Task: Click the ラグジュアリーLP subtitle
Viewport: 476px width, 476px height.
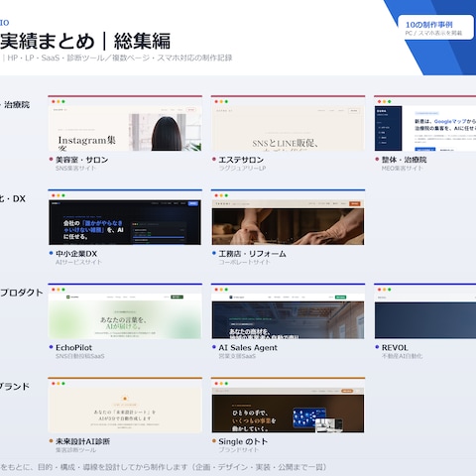Action: click(x=242, y=168)
